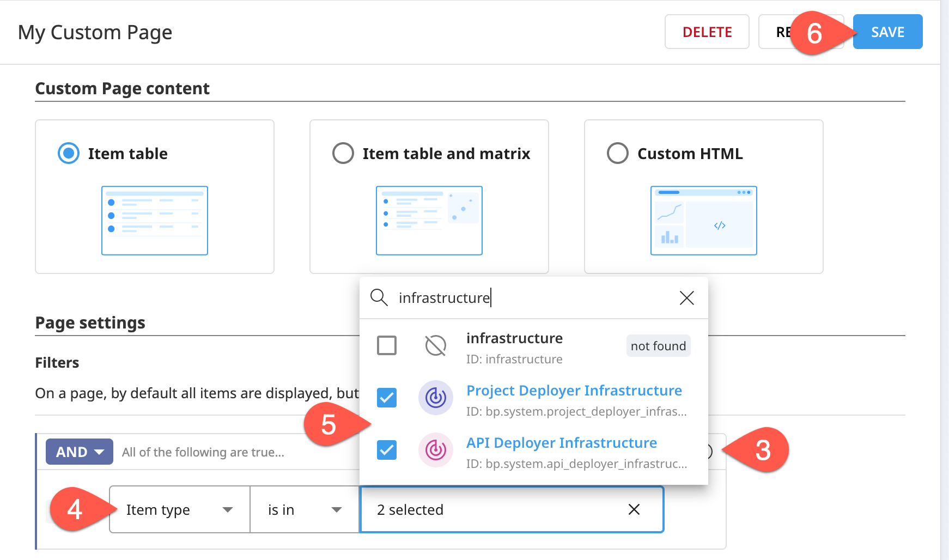Click the API Deployer Infrastructure item icon
The height and width of the screenshot is (560, 949).
(435, 450)
